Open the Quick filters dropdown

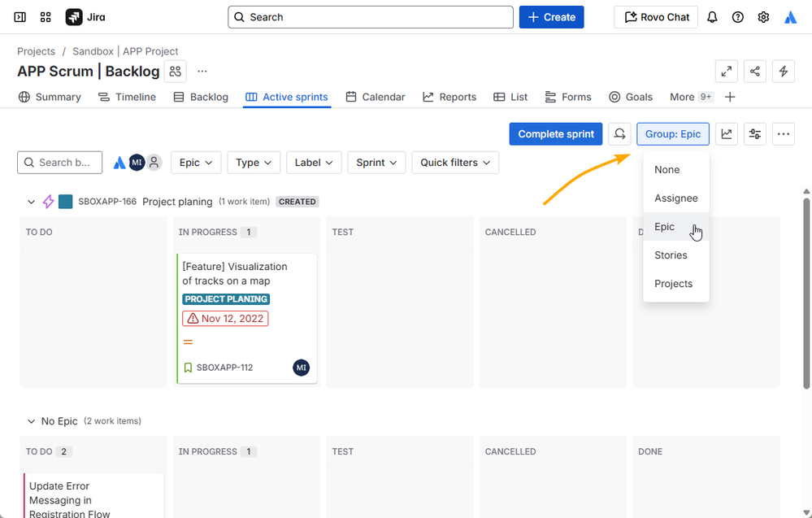pyautogui.click(x=455, y=163)
